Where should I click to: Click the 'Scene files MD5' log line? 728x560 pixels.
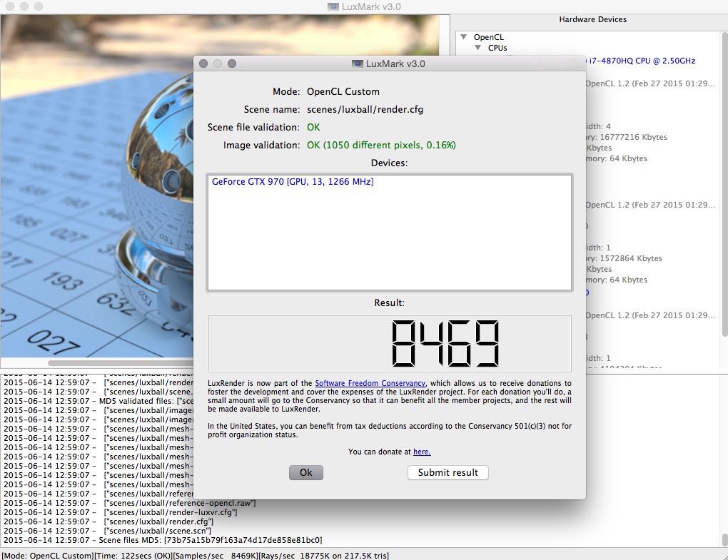(163, 540)
